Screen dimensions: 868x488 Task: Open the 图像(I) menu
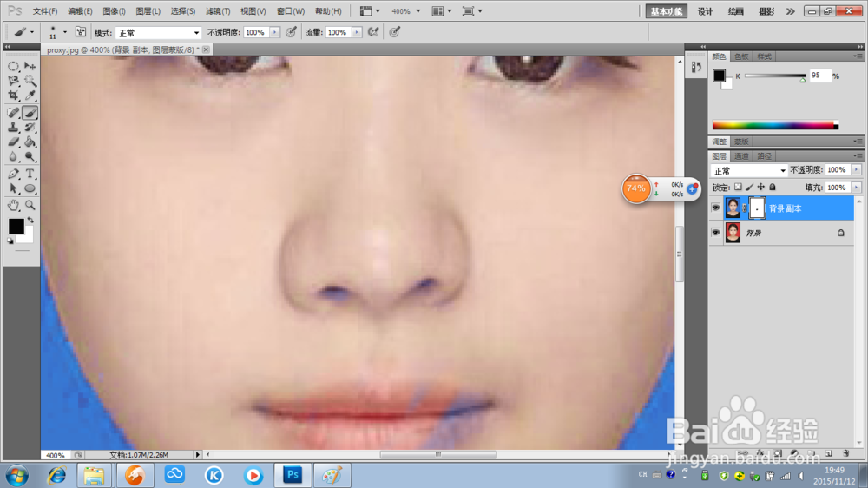114,11
